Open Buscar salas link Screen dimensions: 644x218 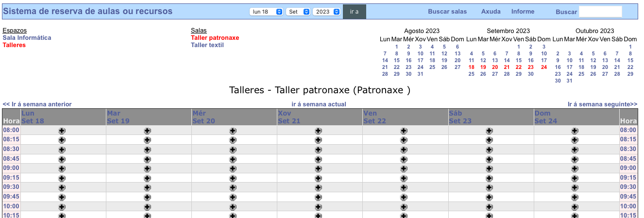tap(447, 12)
